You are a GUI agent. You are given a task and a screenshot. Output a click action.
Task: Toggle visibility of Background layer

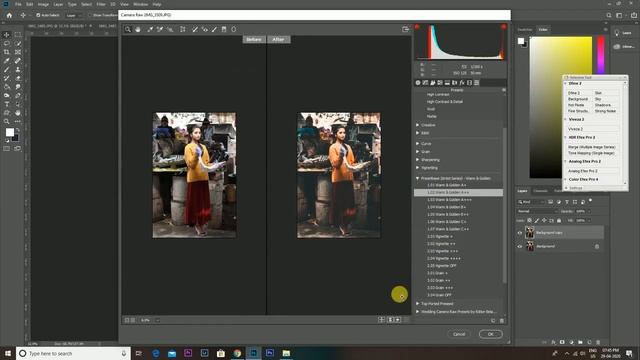[x=520, y=247]
